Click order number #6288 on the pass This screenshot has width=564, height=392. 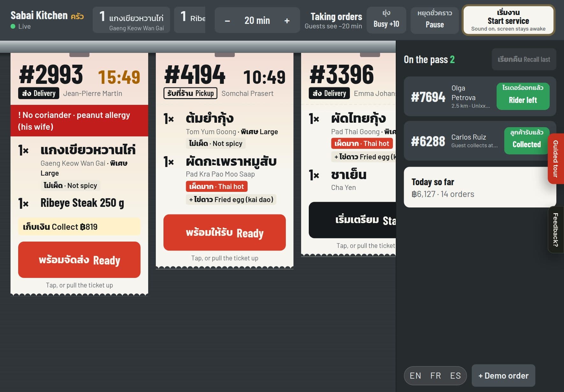tap(428, 141)
